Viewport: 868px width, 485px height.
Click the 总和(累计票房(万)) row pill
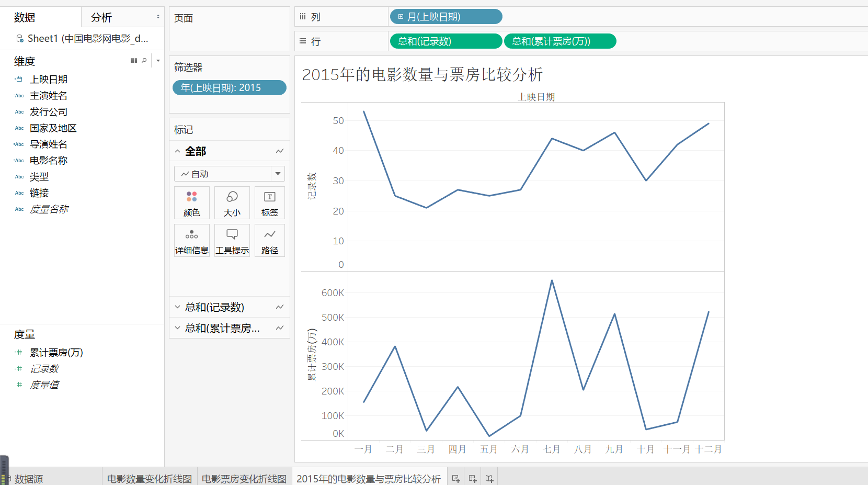point(560,41)
